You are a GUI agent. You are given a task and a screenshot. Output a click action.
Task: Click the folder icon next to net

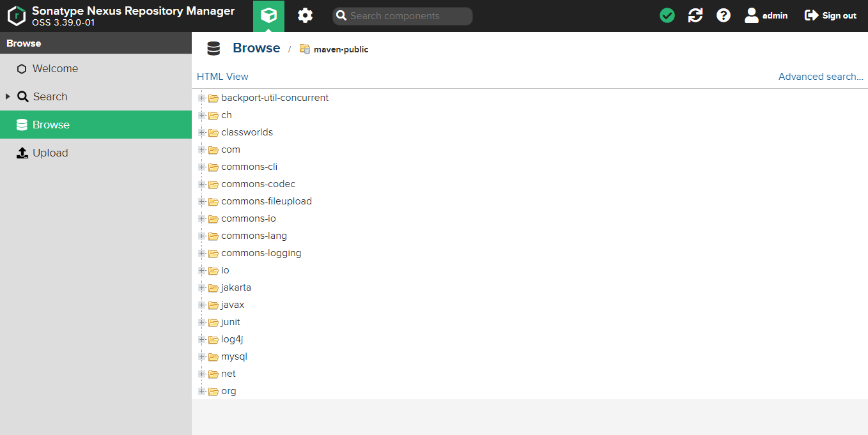213,374
